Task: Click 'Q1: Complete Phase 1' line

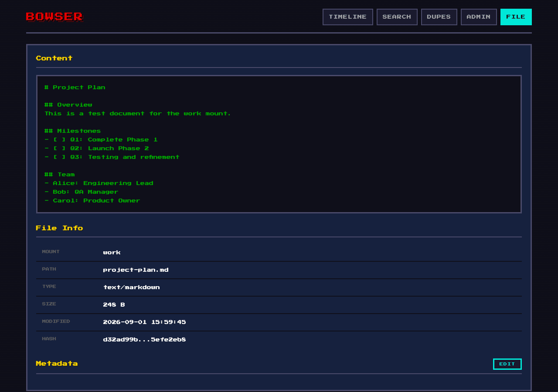Action: (101, 140)
